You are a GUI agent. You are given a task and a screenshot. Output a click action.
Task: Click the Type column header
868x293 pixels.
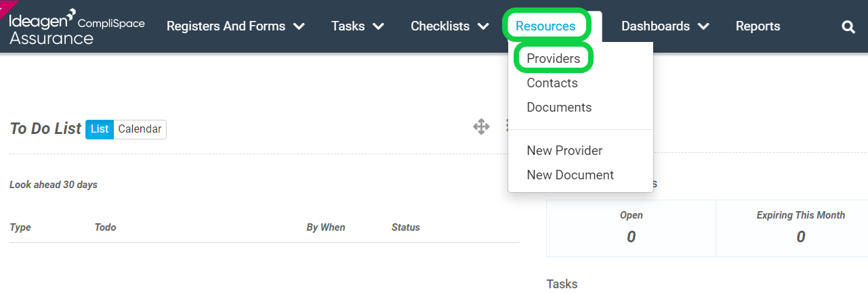[20, 227]
